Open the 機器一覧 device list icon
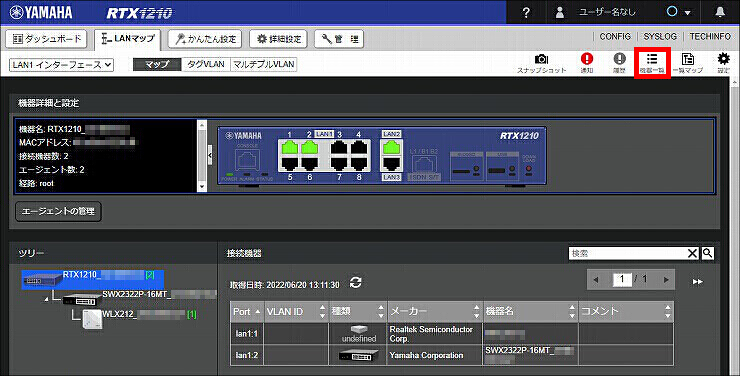The height and width of the screenshot is (376, 740). tap(652, 63)
